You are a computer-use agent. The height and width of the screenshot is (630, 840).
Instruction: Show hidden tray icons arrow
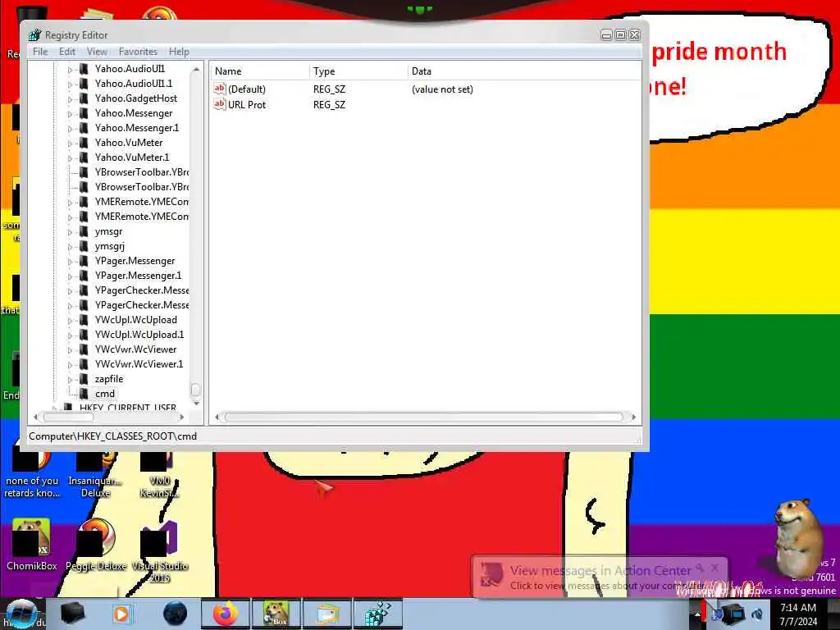(697, 614)
